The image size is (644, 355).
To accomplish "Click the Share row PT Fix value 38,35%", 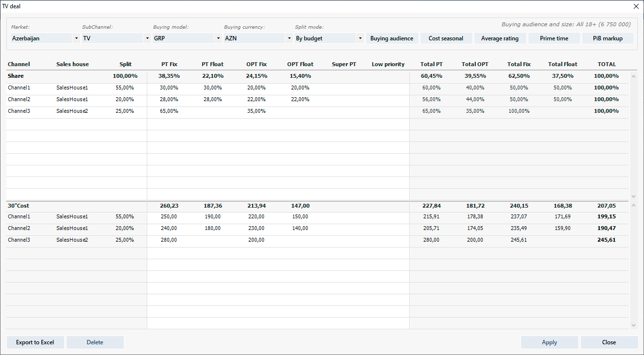I will (x=169, y=76).
